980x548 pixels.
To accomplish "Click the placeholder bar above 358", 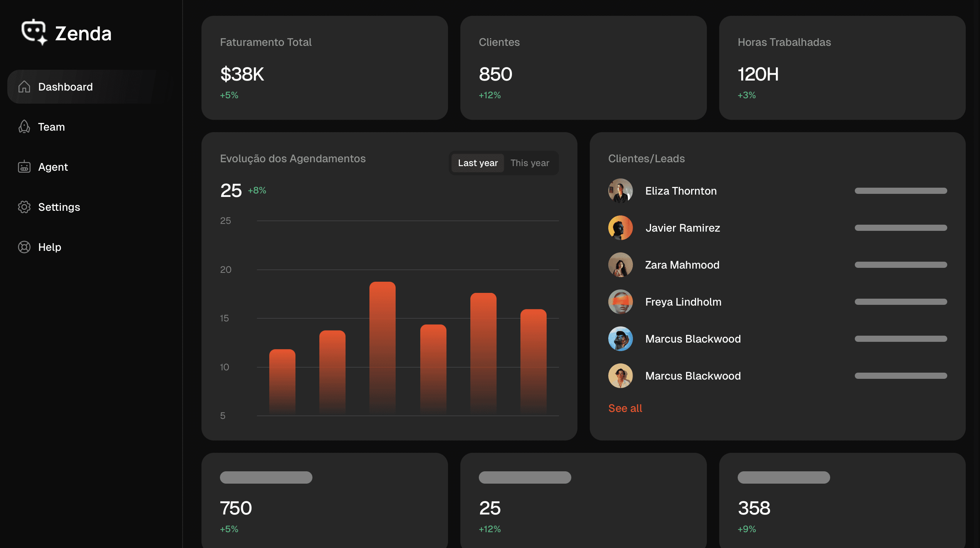I will pyautogui.click(x=784, y=477).
